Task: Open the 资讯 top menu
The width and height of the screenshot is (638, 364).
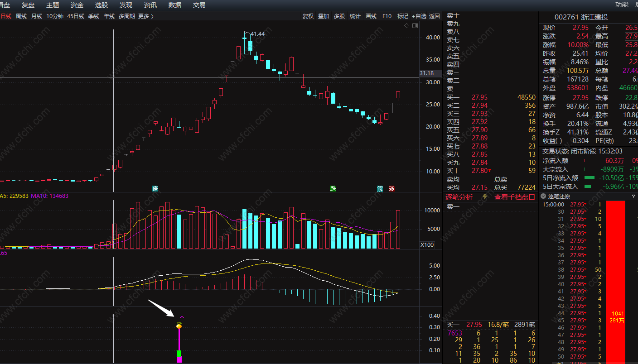Action: tap(150, 5)
